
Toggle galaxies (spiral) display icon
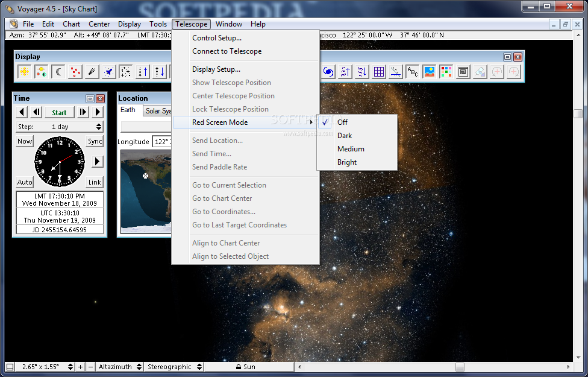click(x=328, y=71)
